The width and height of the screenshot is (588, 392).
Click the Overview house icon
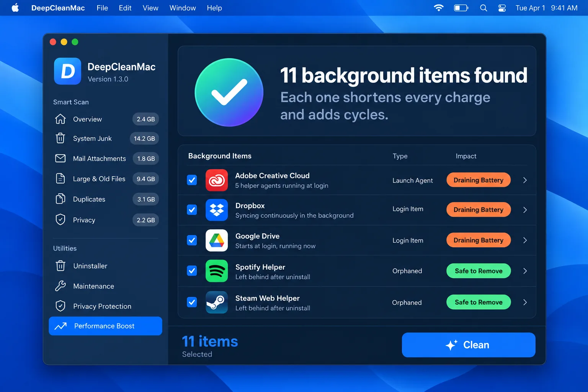click(60, 119)
